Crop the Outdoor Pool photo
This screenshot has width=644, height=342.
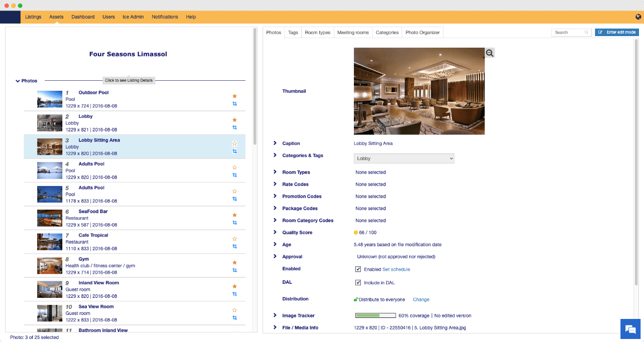pos(234,104)
